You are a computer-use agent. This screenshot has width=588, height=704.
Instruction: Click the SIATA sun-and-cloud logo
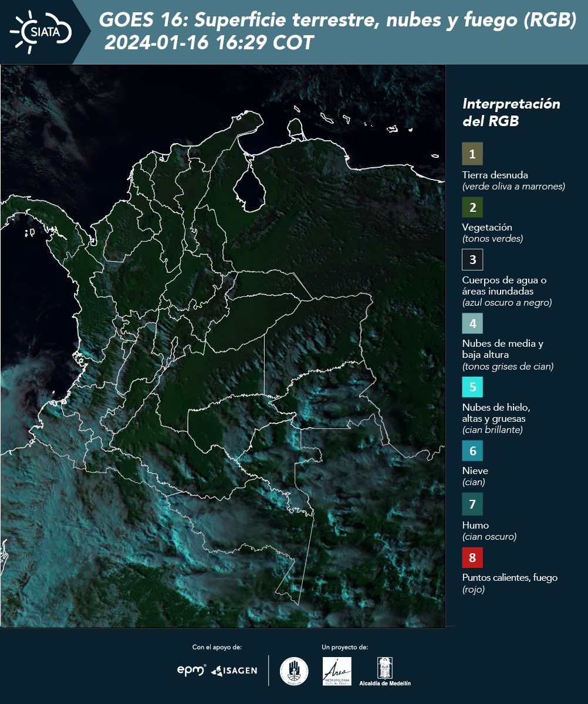(41, 32)
